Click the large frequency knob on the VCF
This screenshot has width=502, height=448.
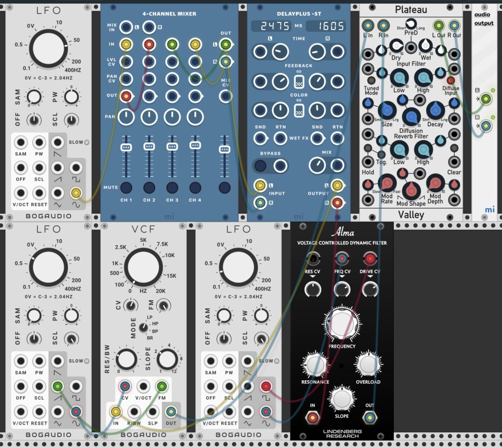click(143, 267)
